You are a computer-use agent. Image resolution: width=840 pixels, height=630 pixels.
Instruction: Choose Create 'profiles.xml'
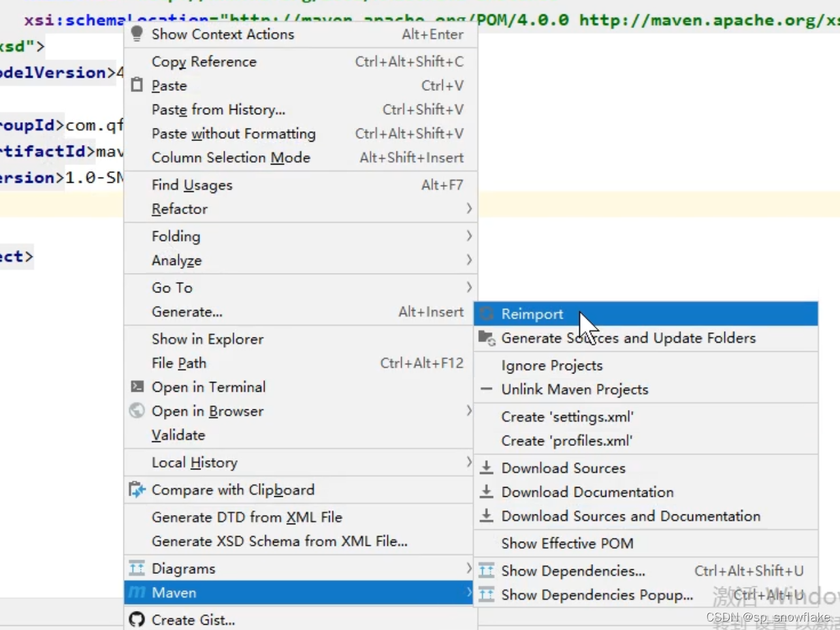point(646,441)
